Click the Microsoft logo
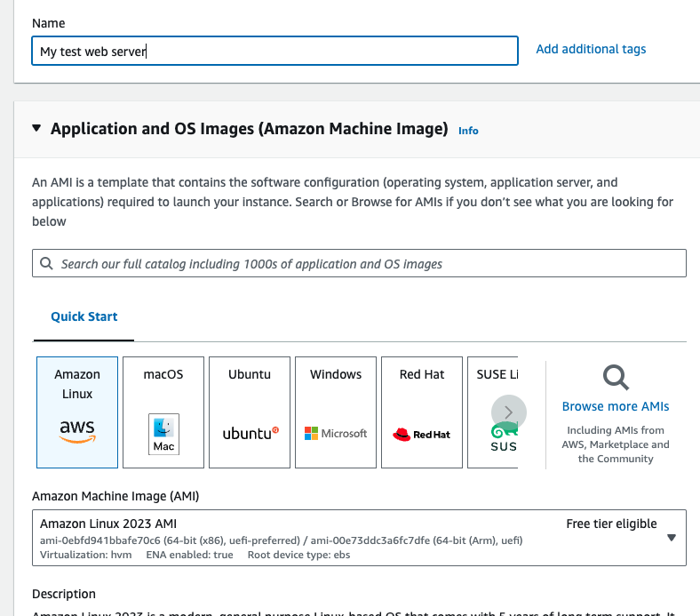Viewport: 700px width, 616px height. coord(336,433)
